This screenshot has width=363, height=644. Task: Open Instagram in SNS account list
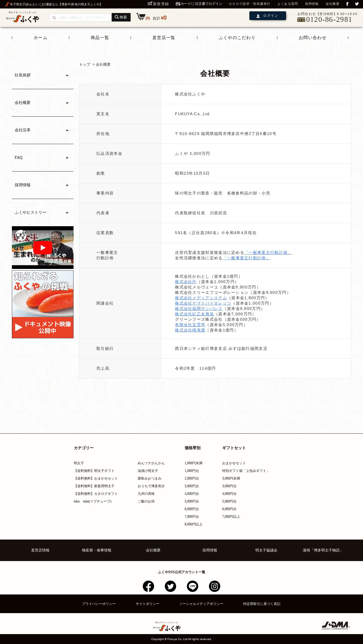[215, 586]
